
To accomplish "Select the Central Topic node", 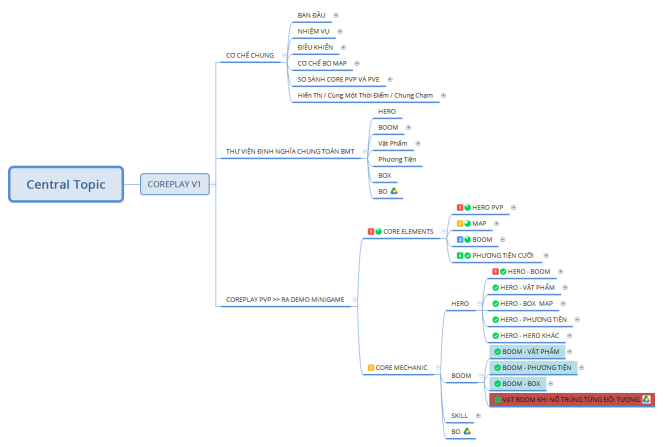I will 66,184.
